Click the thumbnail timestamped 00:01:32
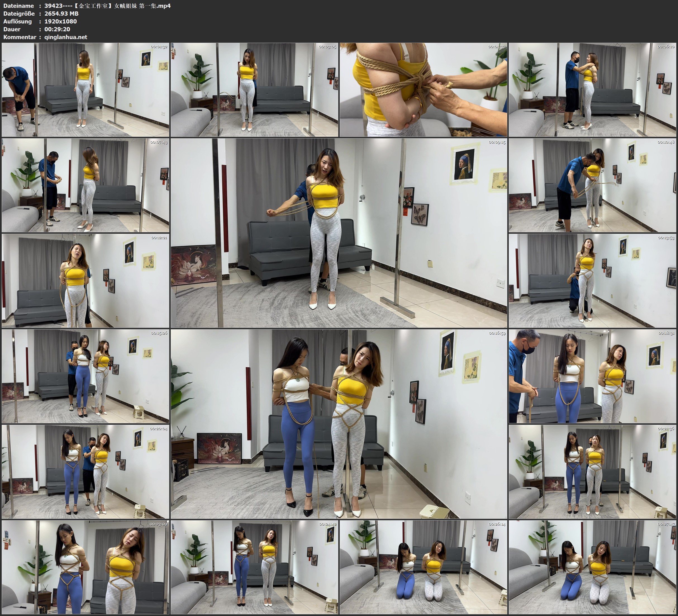 85,89
